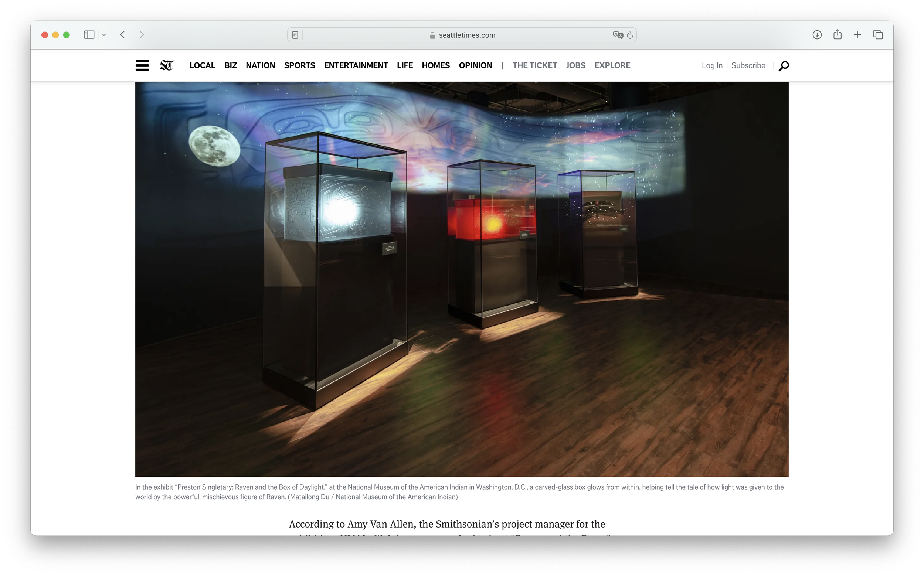Click the address bar to edit URL

466,35
